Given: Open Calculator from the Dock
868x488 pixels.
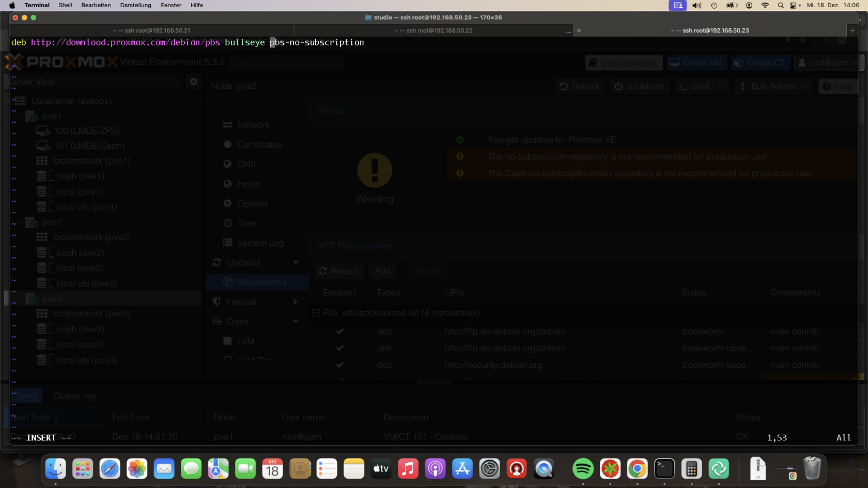Looking at the screenshot, I should [x=691, y=469].
